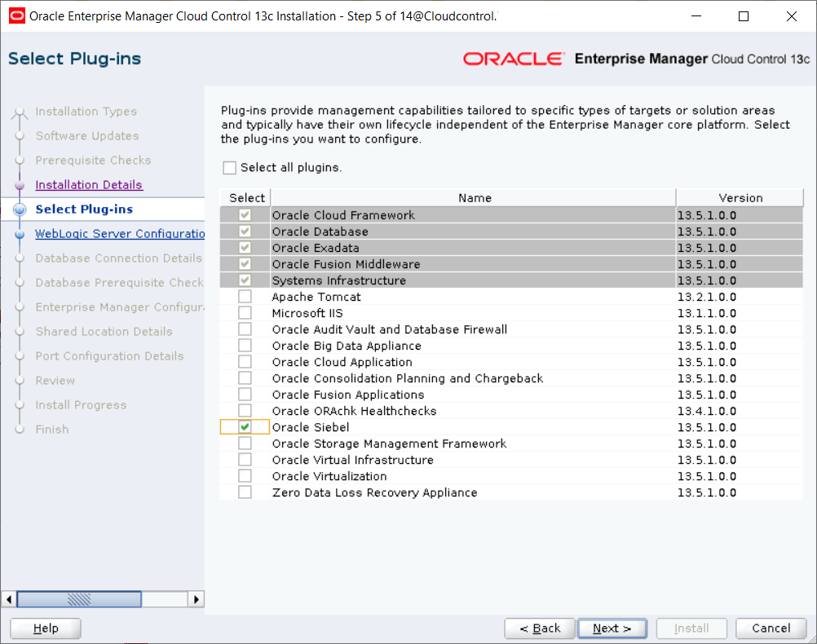The image size is (817, 644).
Task: Click the Software Updates step
Action: (x=87, y=136)
